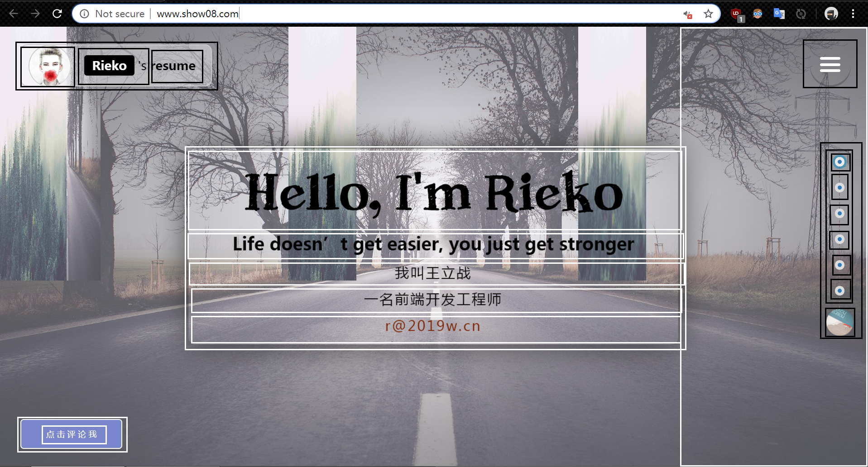This screenshot has height=467, width=868.
Task: Open the hamburger navigation menu
Action: [830, 64]
